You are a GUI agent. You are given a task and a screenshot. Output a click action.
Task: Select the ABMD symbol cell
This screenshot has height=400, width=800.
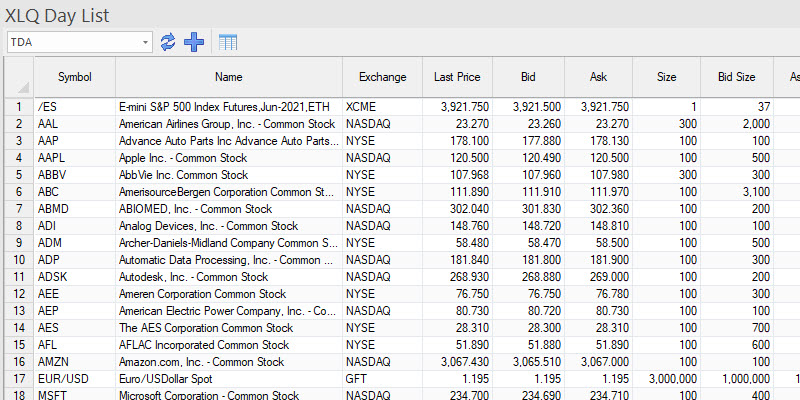pos(75,209)
